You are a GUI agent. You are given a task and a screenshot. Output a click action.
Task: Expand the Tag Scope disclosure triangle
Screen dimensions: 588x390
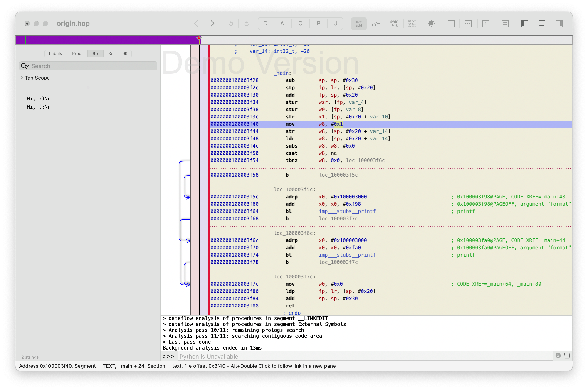(22, 77)
